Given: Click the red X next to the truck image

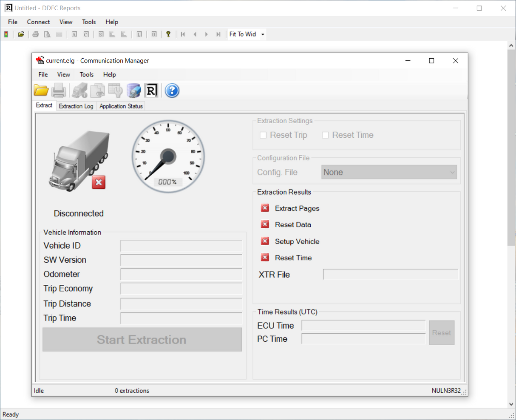Looking at the screenshot, I should (x=98, y=182).
